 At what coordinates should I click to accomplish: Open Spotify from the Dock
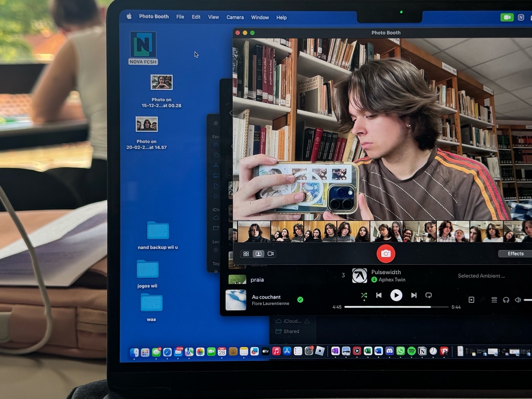click(x=411, y=351)
